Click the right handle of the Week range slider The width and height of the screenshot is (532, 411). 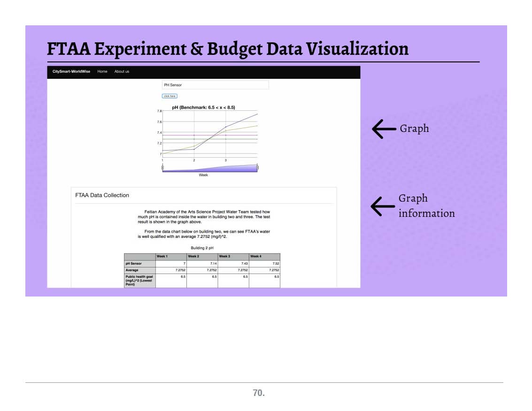257,167
